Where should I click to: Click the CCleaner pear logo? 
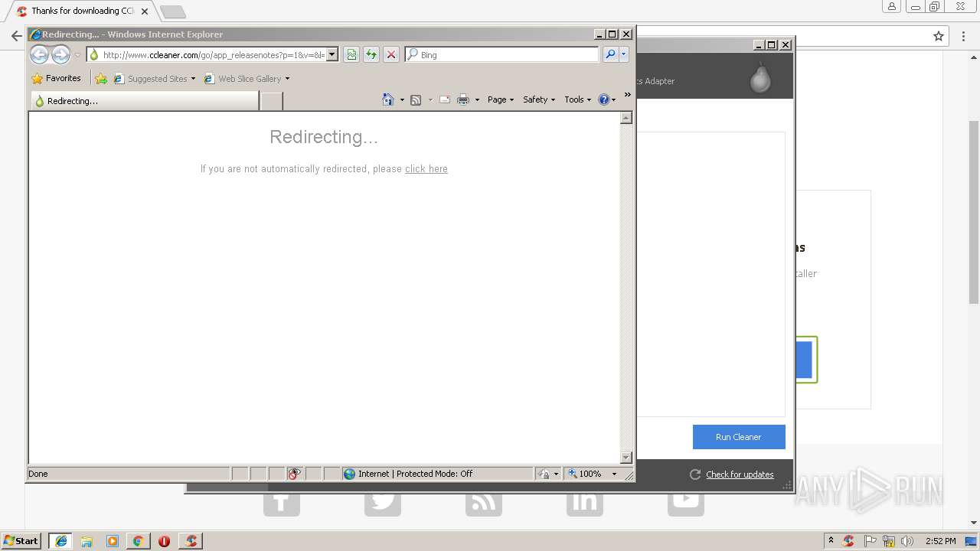tap(760, 77)
